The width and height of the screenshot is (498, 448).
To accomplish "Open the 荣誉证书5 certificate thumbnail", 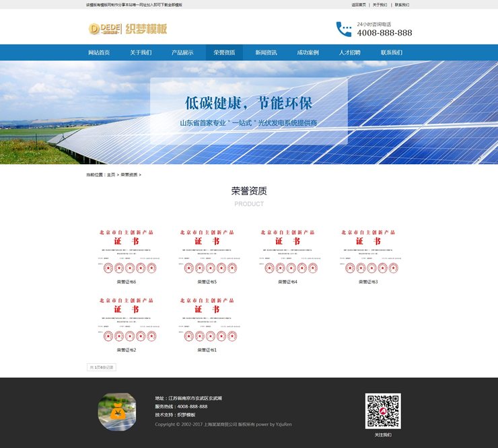I will (x=207, y=252).
